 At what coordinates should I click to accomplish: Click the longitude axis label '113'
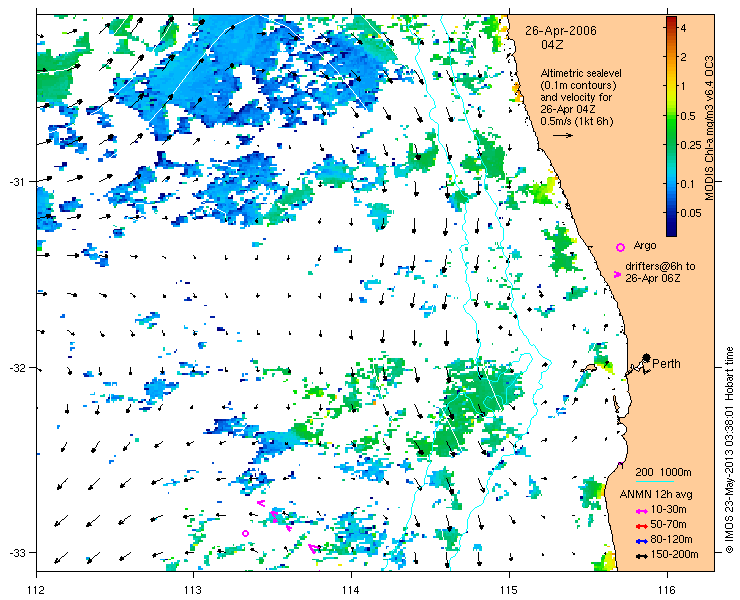coord(193,590)
